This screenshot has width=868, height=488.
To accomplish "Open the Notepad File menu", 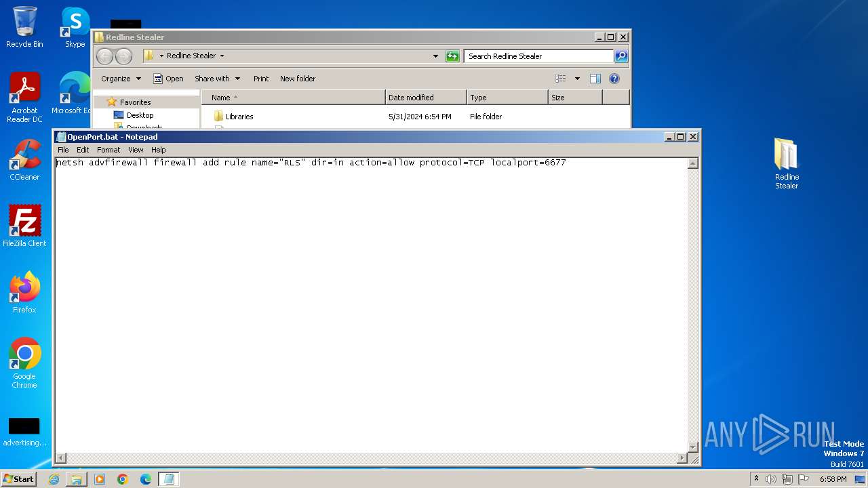I will point(63,150).
